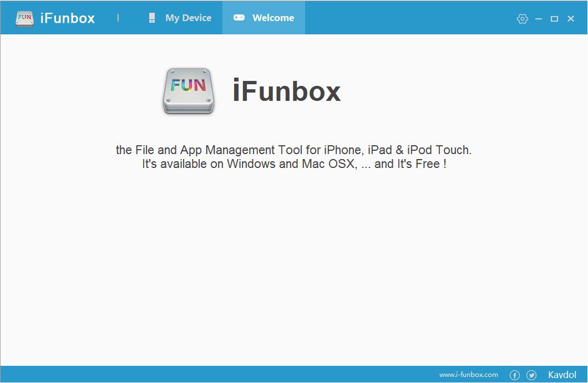Minimize the iFunbox window
Viewport: 588px width, 383px height.
point(539,19)
